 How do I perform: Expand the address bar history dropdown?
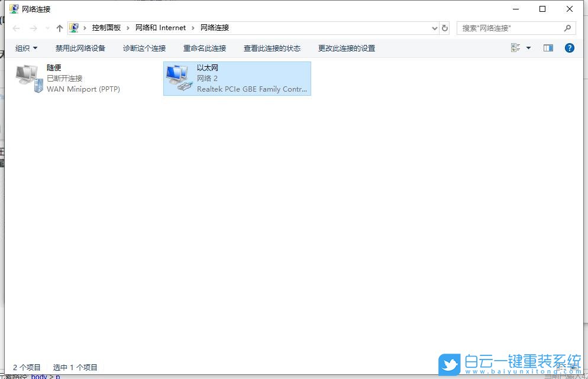[x=434, y=27]
